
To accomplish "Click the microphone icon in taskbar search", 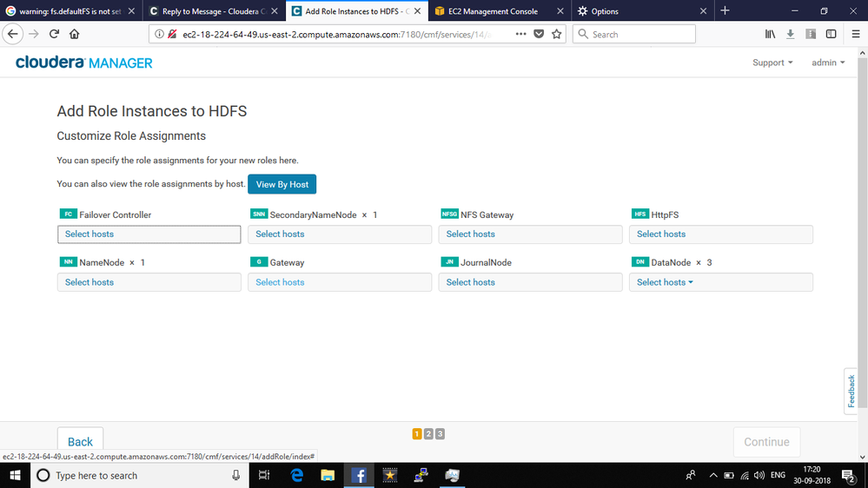I will pos(235,475).
